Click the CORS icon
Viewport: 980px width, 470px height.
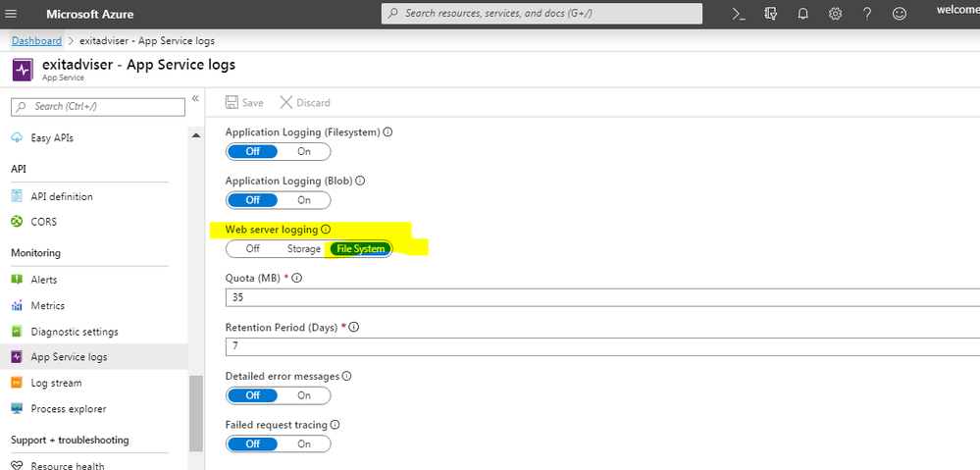(18, 222)
